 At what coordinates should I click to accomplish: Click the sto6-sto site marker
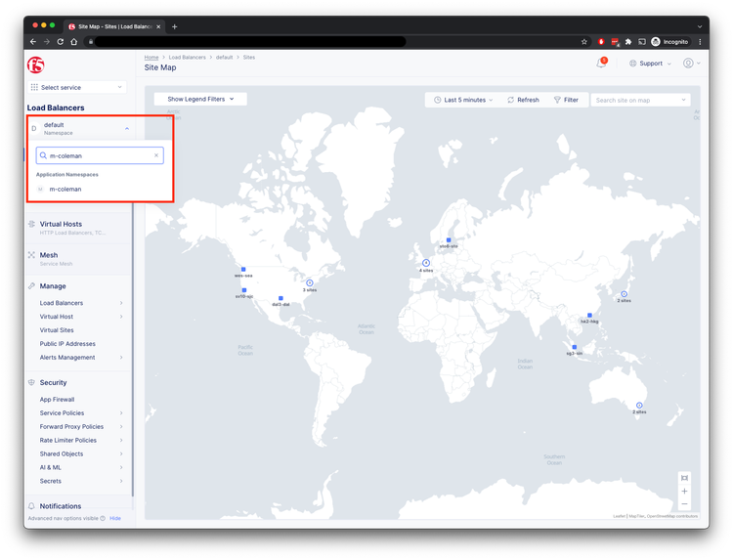(x=449, y=239)
